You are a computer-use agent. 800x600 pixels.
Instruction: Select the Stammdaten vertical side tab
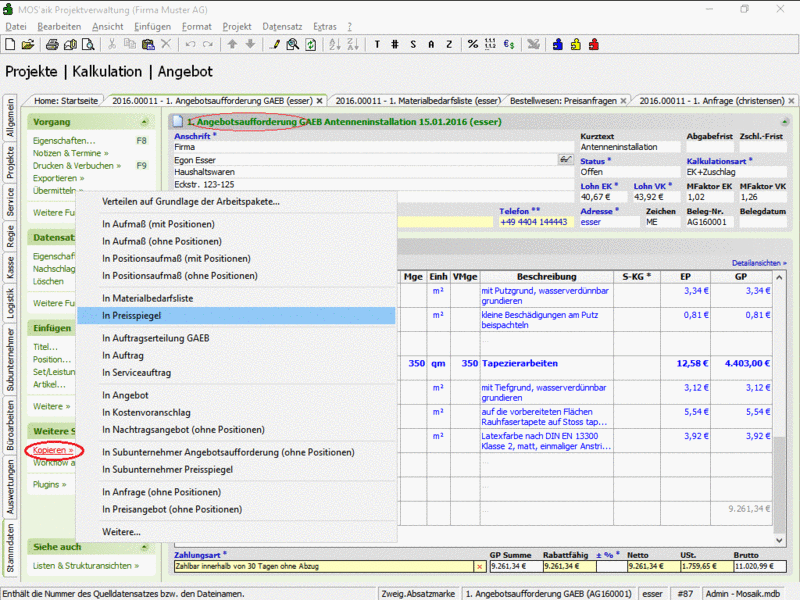pyautogui.click(x=10, y=548)
